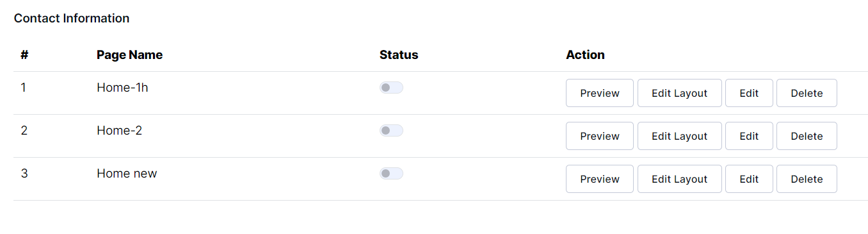This screenshot has height=234, width=868.
Task: Delete the Home new page
Action: (807, 179)
